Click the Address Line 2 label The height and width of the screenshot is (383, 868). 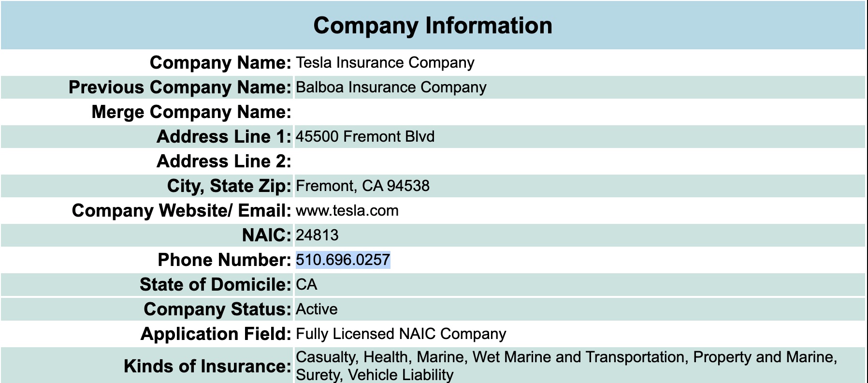click(224, 161)
